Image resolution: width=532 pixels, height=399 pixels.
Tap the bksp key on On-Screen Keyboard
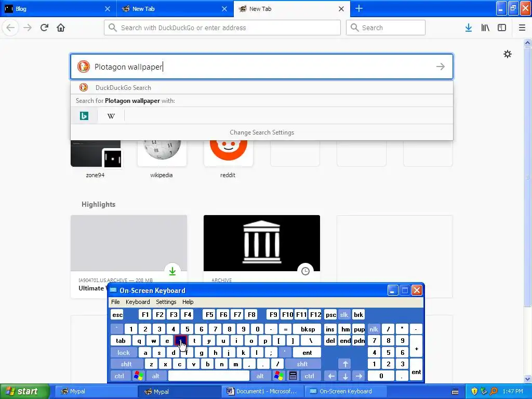point(308,329)
